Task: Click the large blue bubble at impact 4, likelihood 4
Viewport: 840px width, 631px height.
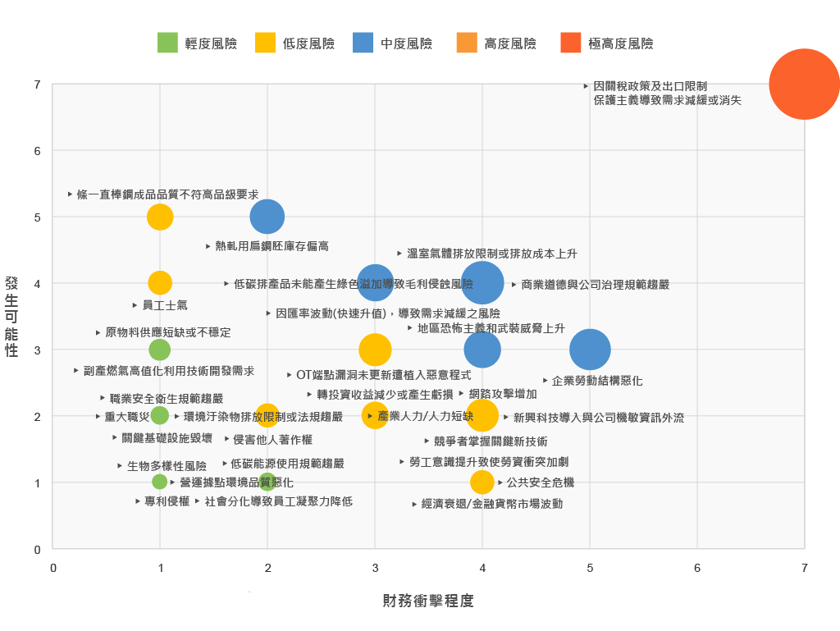Action: tap(482, 283)
